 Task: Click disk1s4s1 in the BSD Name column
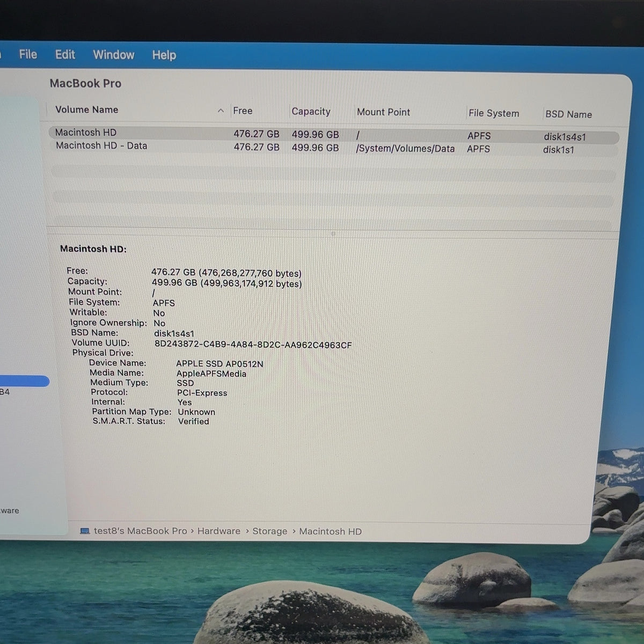[565, 137]
